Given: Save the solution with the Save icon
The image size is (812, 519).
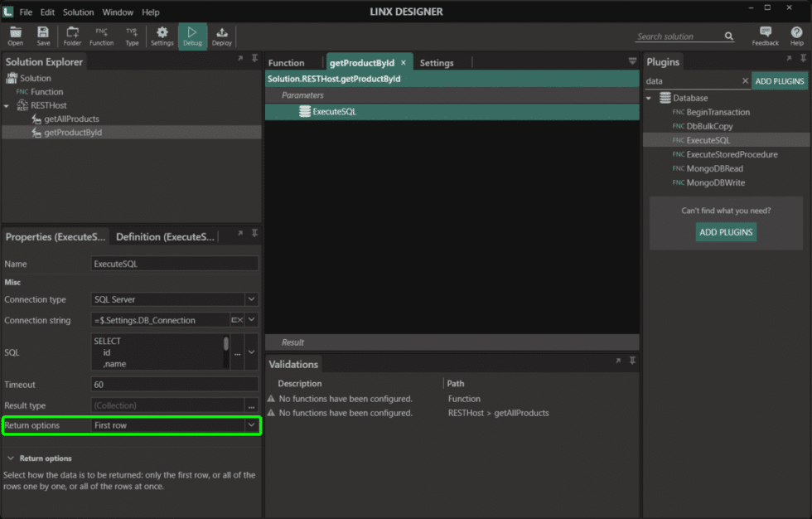Looking at the screenshot, I should (43, 35).
